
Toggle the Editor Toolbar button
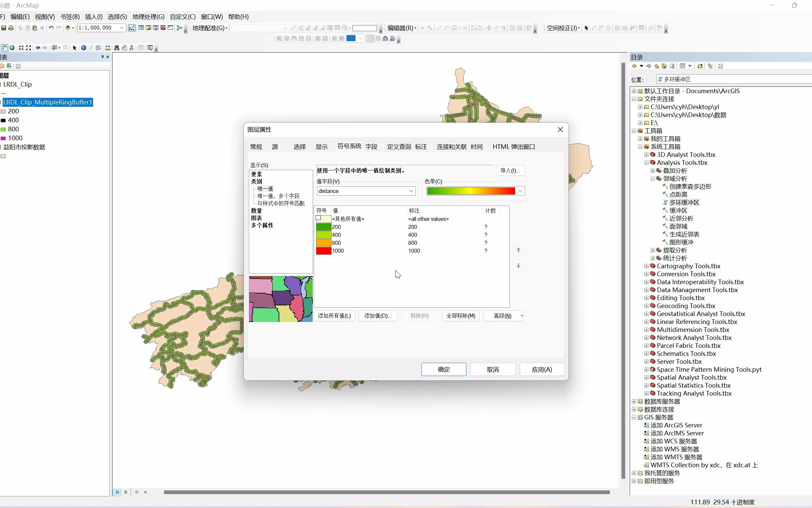click(132, 28)
